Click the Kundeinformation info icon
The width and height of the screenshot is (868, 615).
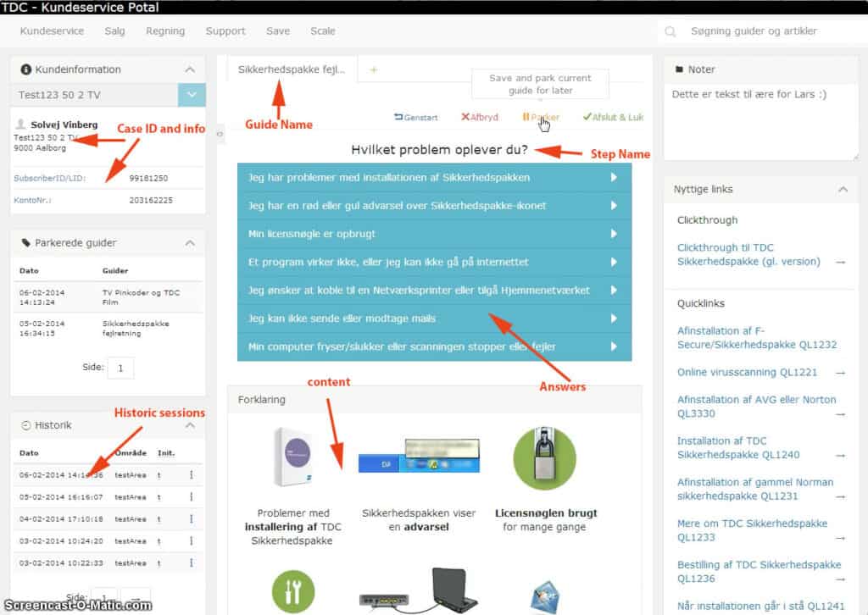coord(25,69)
